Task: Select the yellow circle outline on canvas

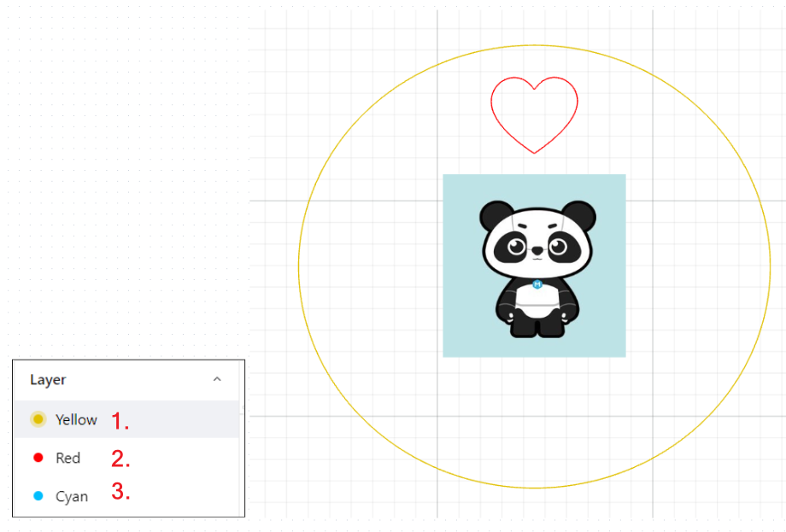Action: pos(534,266)
